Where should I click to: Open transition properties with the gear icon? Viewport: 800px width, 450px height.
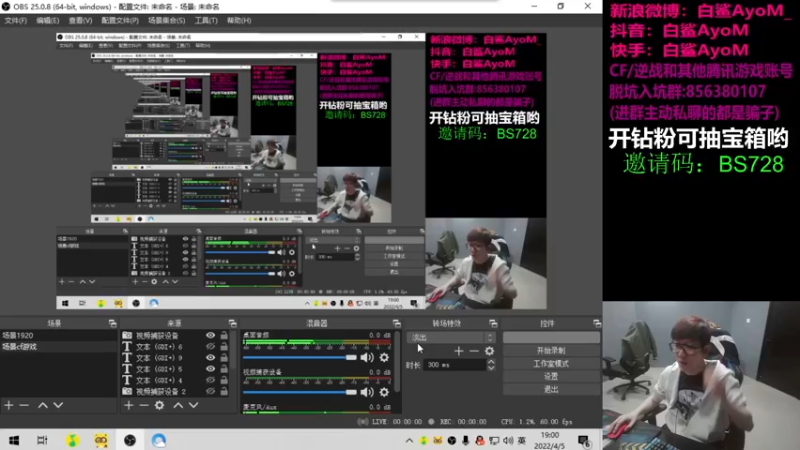(x=489, y=351)
